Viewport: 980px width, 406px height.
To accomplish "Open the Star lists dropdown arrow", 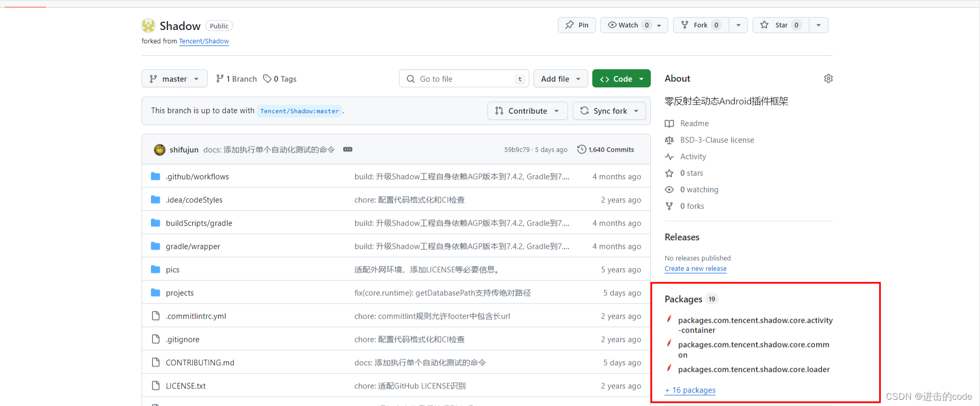I will point(819,25).
